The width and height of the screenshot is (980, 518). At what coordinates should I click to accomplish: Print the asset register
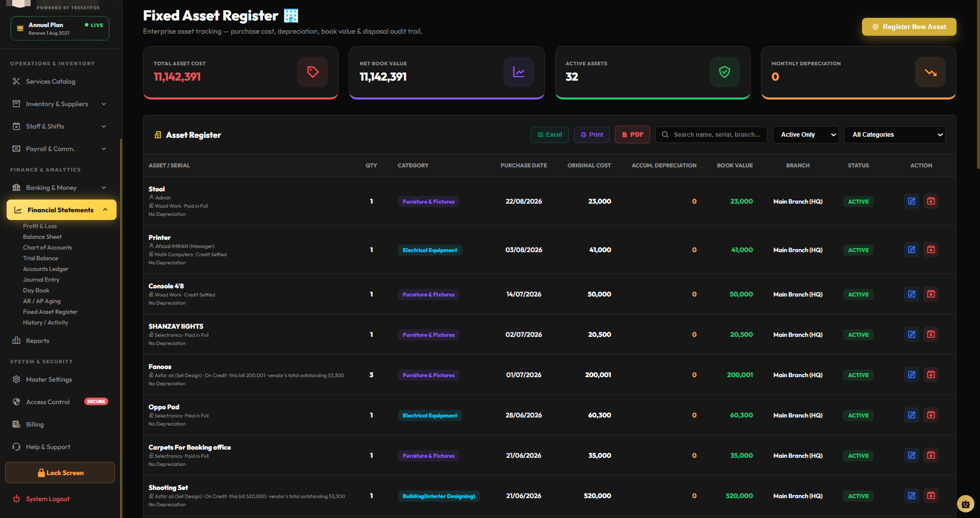[x=592, y=135]
